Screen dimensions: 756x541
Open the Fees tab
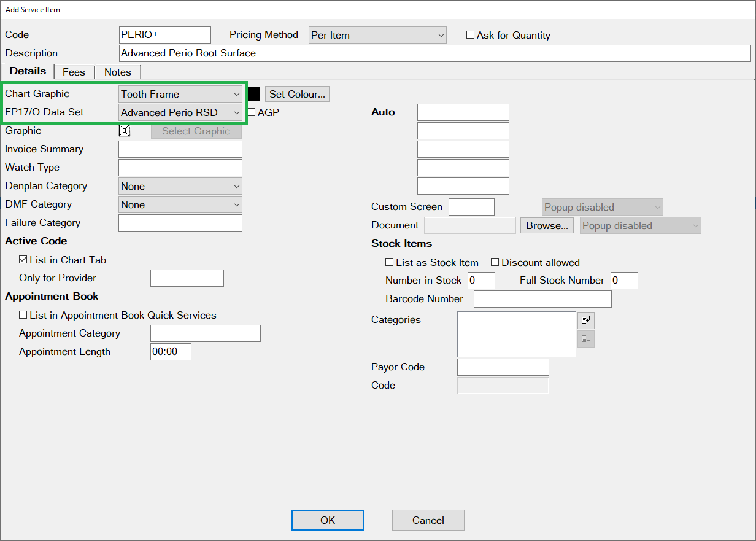click(74, 72)
